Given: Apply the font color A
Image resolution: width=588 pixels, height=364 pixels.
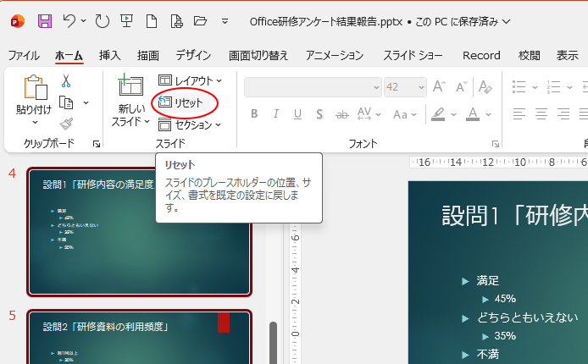Looking at the screenshot, I should (x=473, y=114).
